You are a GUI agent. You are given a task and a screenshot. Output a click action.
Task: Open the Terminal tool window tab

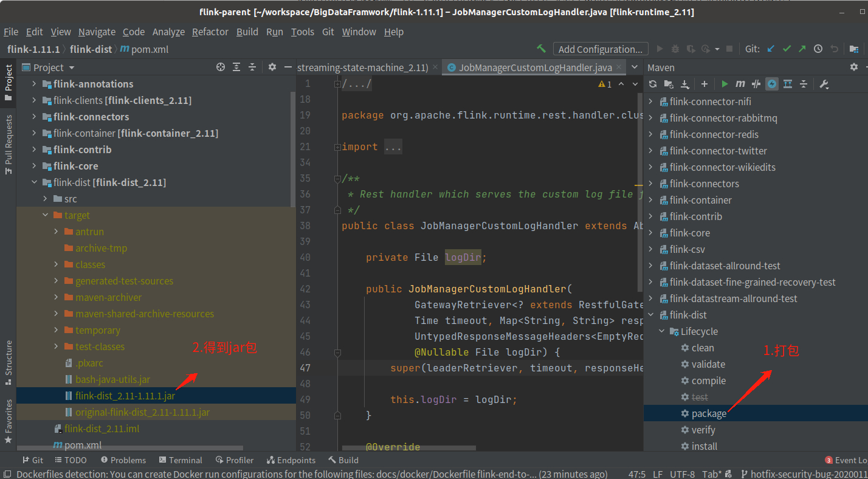[181, 460]
